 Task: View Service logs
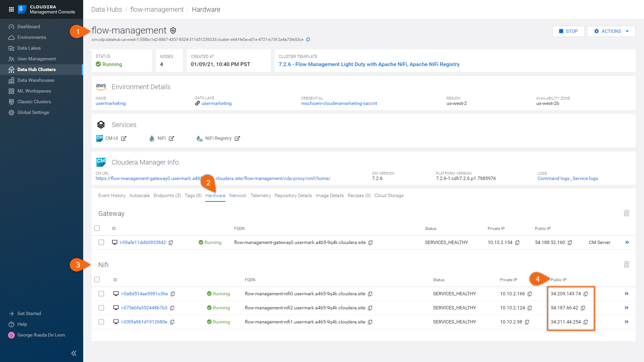(x=585, y=179)
